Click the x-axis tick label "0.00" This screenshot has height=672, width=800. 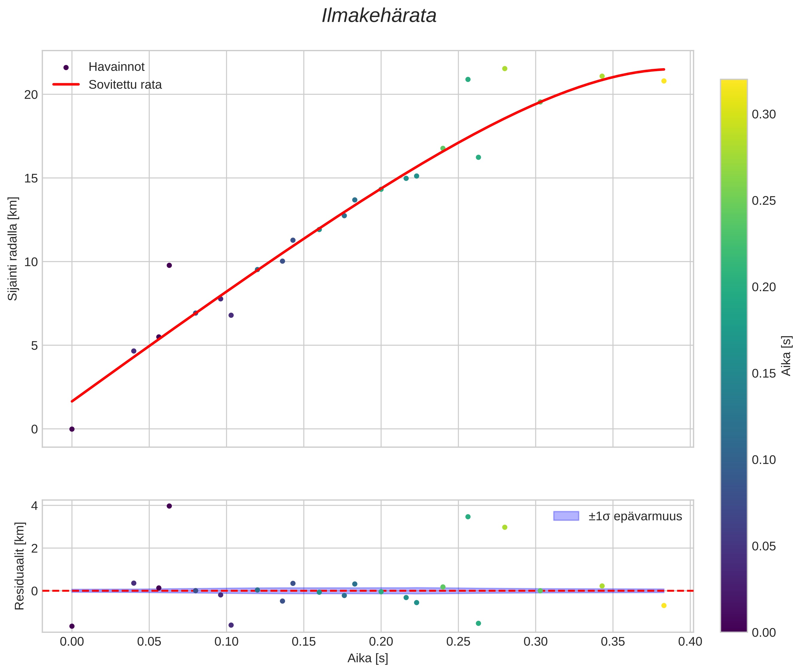[72, 641]
